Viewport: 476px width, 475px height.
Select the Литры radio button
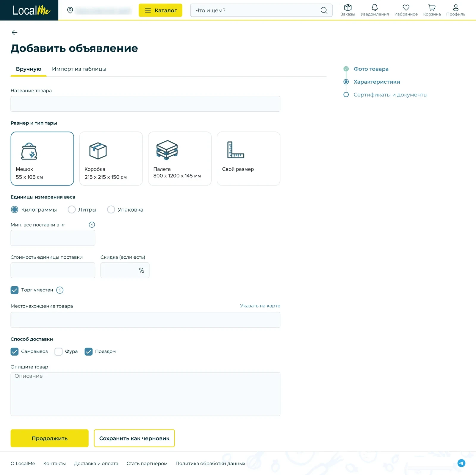(72, 210)
